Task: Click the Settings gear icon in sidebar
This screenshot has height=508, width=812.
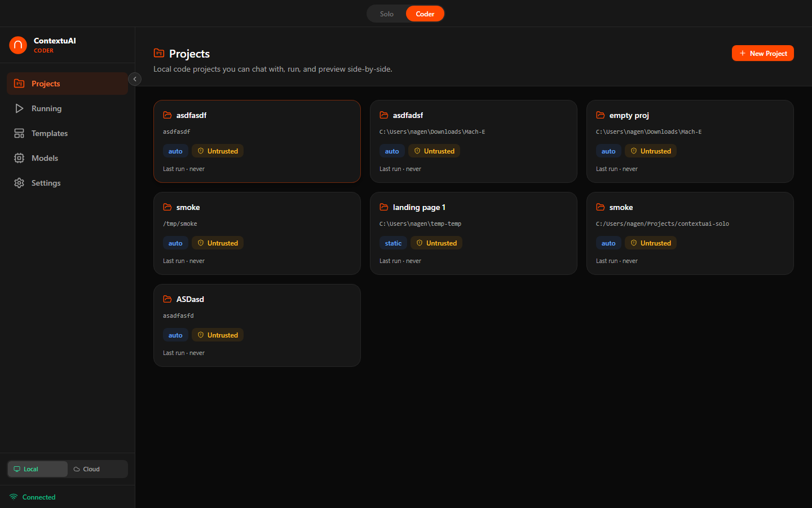Action: (19, 183)
